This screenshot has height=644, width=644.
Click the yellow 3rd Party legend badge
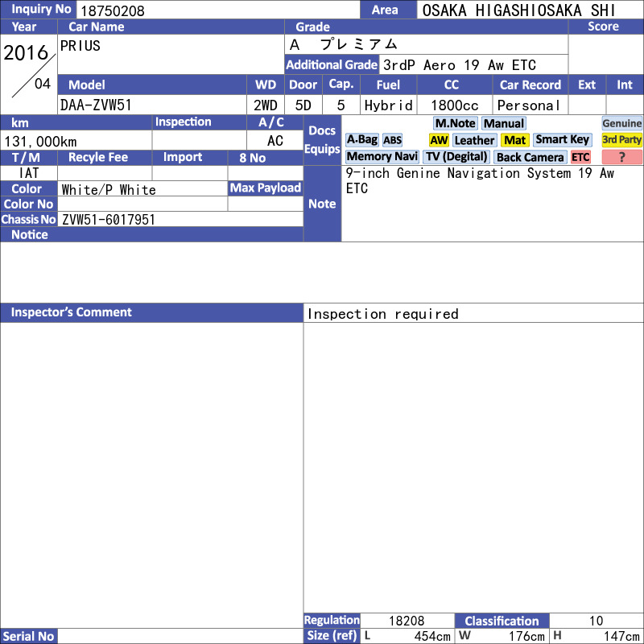pos(621,139)
